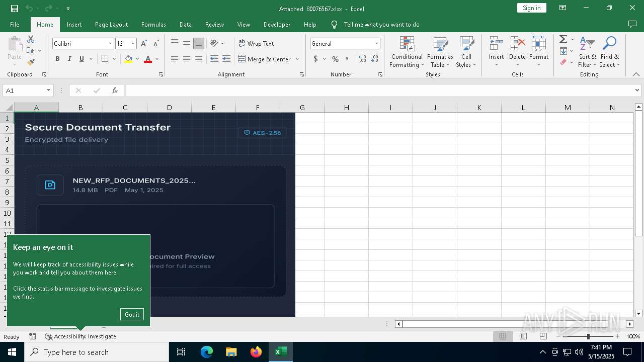Image resolution: width=644 pixels, height=362 pixels.
Task: Click the Insert Function fx icon
Action: [115, 90]
